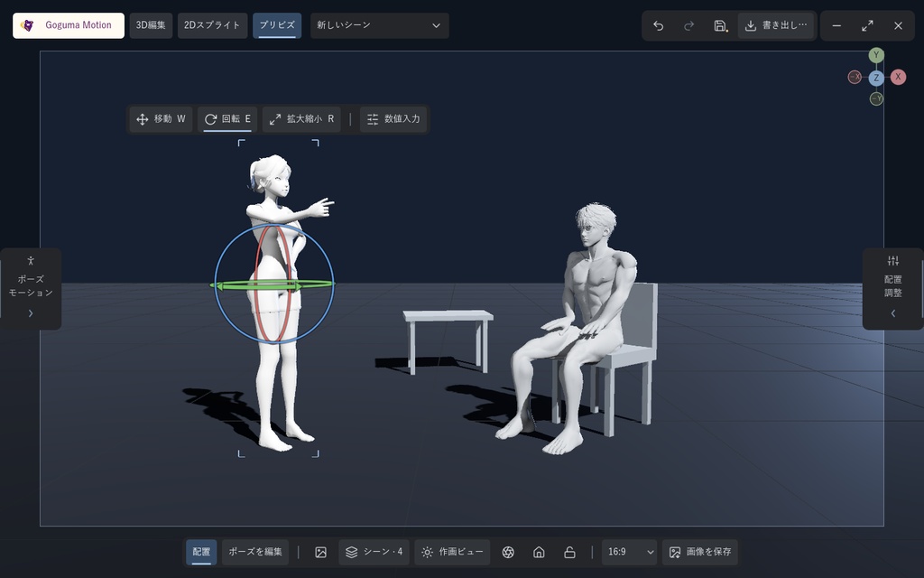
Task: Select the 回転 (rotate) tool
Action: coord(227,119)
